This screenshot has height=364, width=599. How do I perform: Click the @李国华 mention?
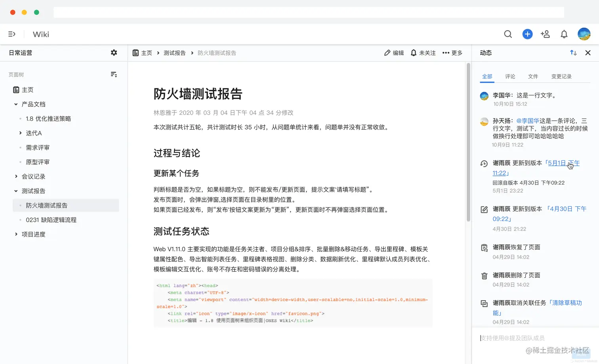(x=528, y=121)
